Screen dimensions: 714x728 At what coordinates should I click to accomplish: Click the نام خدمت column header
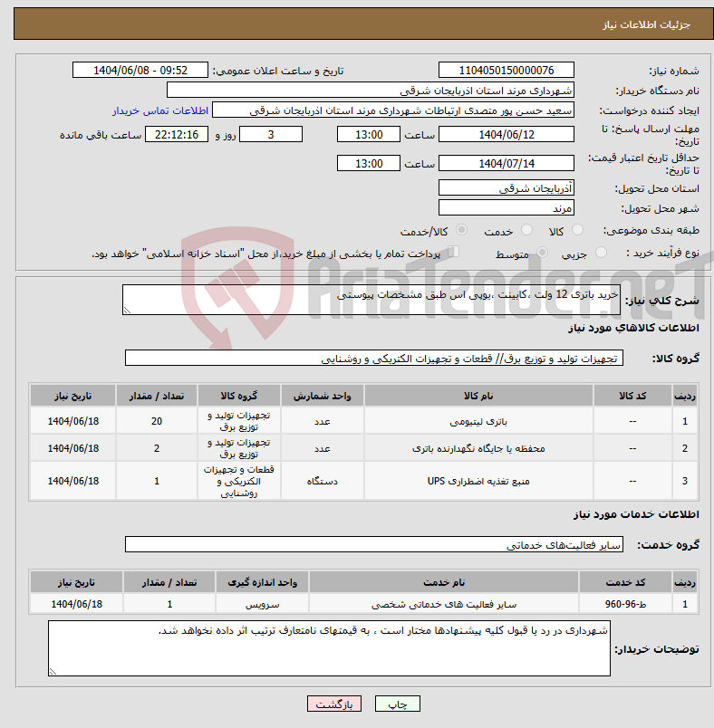[444, 582]
